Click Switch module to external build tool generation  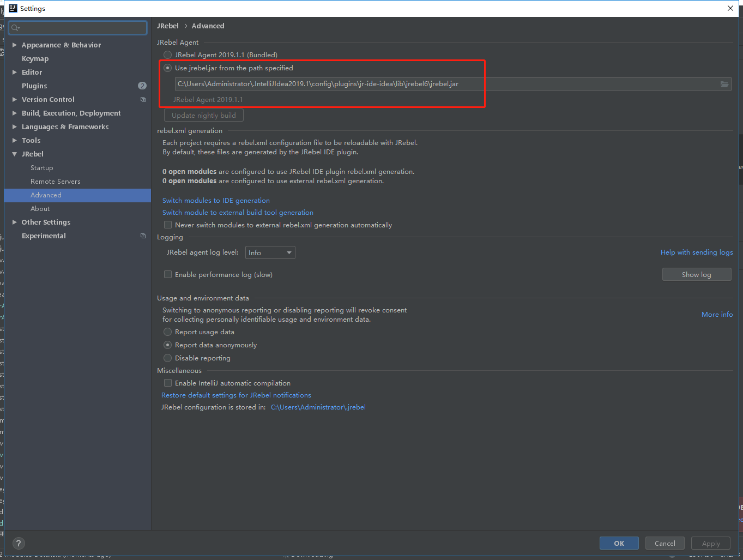pyautogui.click(x=238, y=212)
